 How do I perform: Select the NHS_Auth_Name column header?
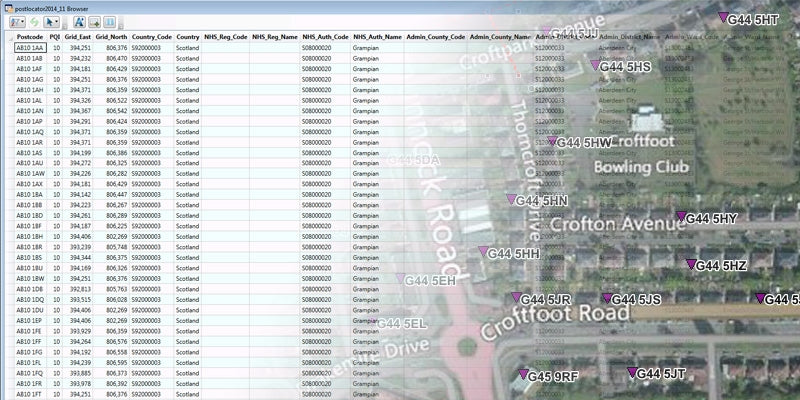point(378,37)
